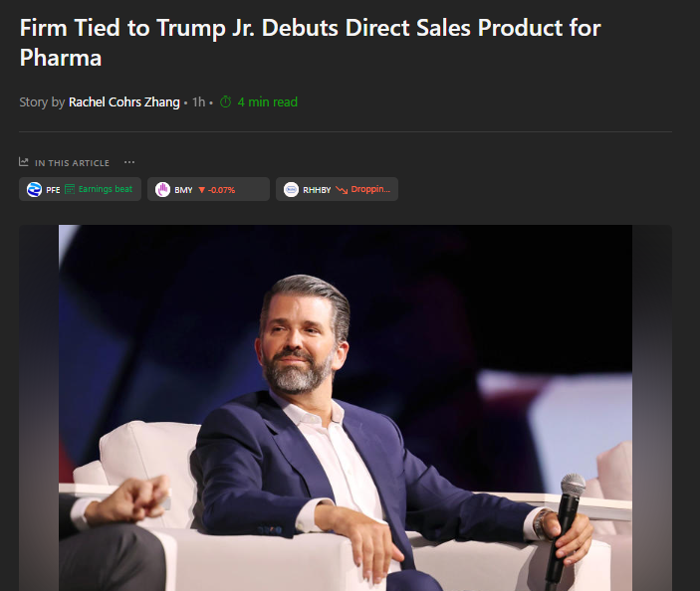
Task: Open the BMY -0.07% stock chip
Action: pos(208,189)
